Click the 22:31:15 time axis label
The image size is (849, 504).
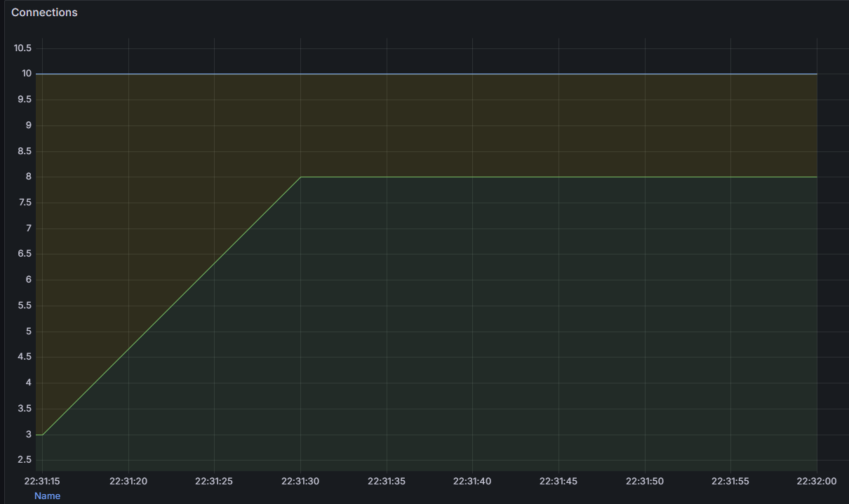coord(42,482)
